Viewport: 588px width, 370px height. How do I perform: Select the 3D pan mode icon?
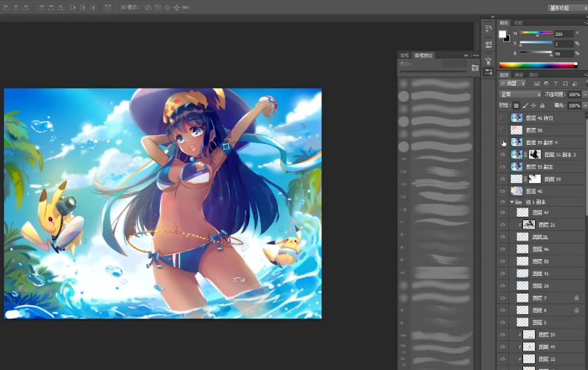click(x=167, y=8)
